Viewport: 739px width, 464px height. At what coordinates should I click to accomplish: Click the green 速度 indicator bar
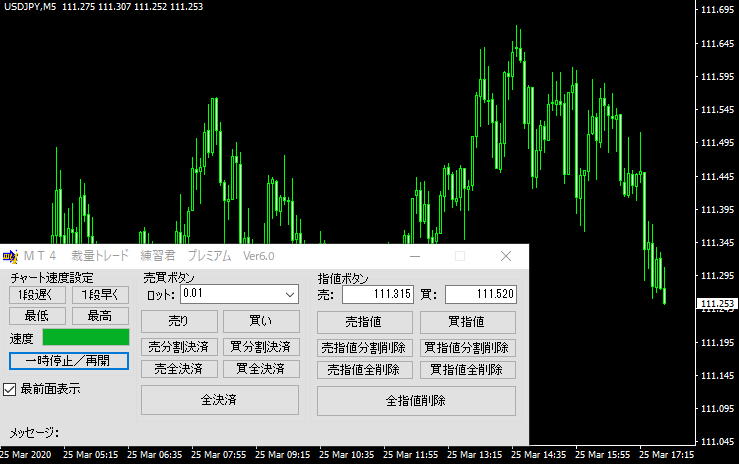click(86, 338)
